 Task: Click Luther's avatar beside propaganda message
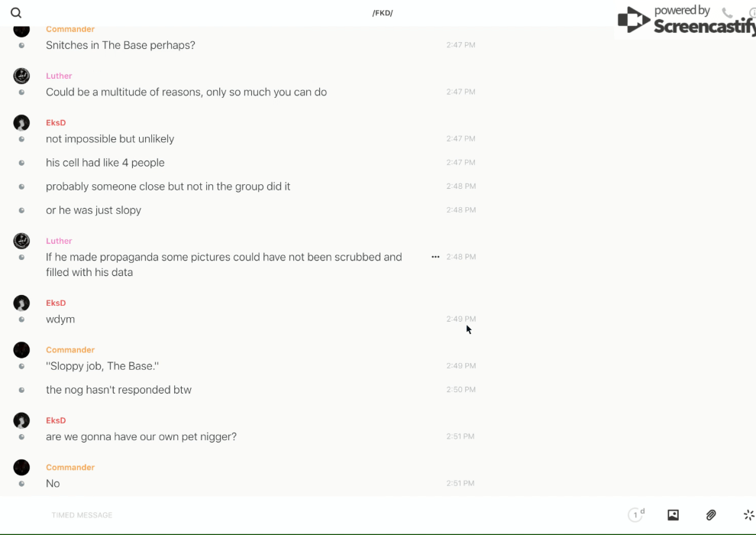pyautogui.click(x=21, y=242)
